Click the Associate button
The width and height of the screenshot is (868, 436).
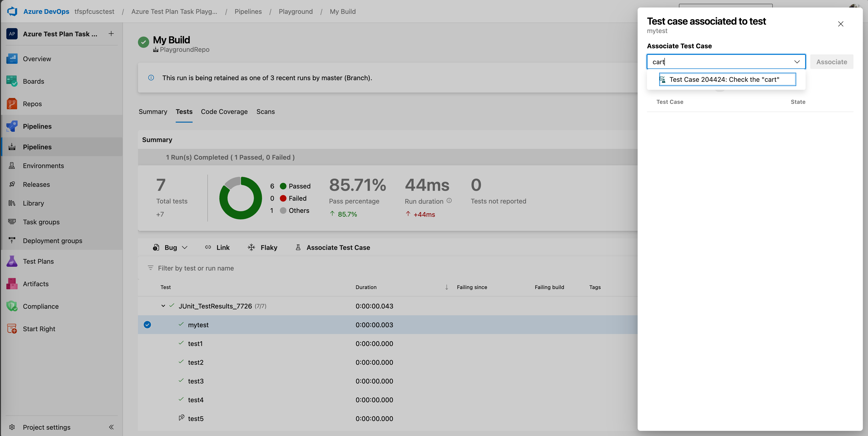(x=832, y=62)
